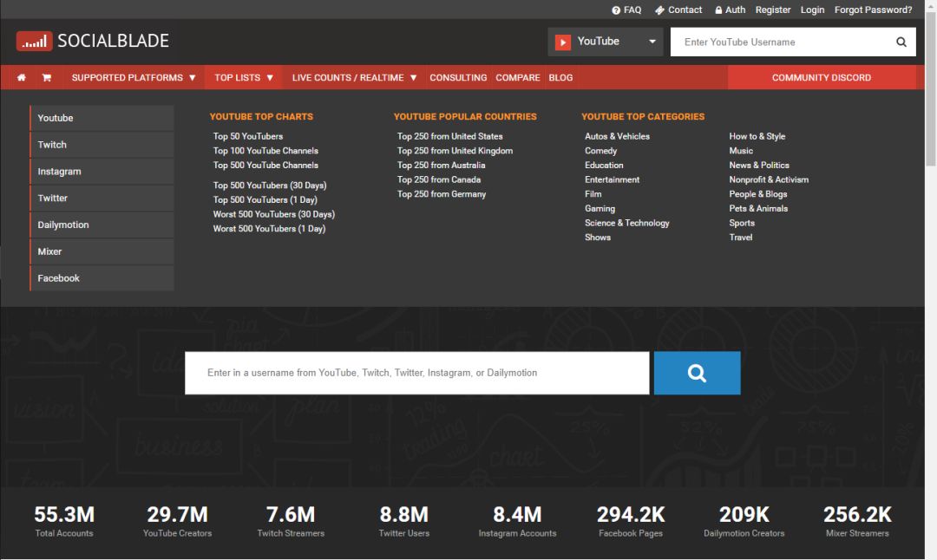The width and height of the screenshot is (937, 560).
Task: Open Top 50 YouTubers chart
Action: tap(248, 136)
